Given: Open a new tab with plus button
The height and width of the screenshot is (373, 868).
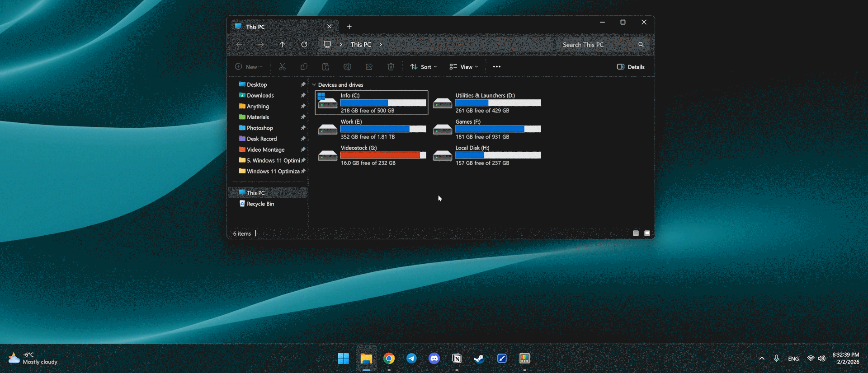Looking at the screenshot, I should click(349, 27).
